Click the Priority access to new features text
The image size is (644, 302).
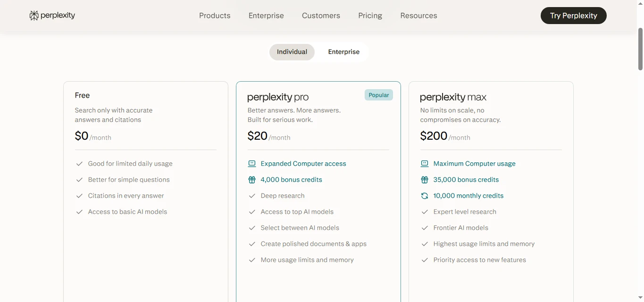tap(480, 260)
